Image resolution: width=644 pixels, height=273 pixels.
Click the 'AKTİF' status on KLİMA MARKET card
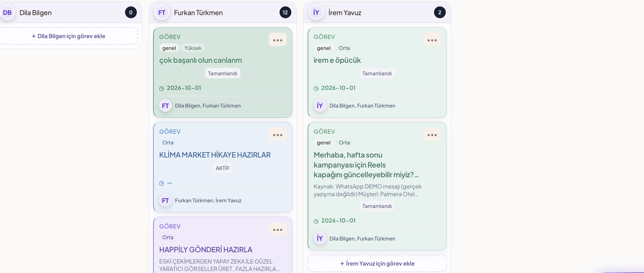tap(223, 168)
